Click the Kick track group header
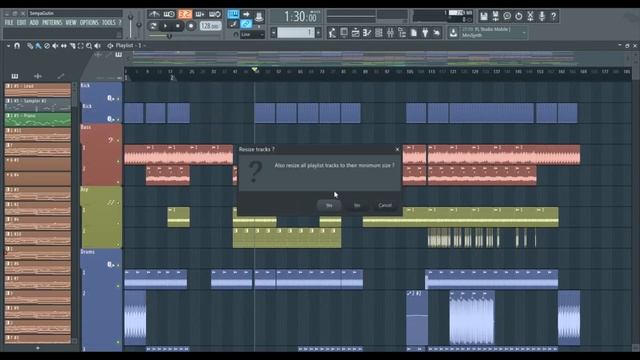This screenshot has width=640, height=360. coord(101,92)
